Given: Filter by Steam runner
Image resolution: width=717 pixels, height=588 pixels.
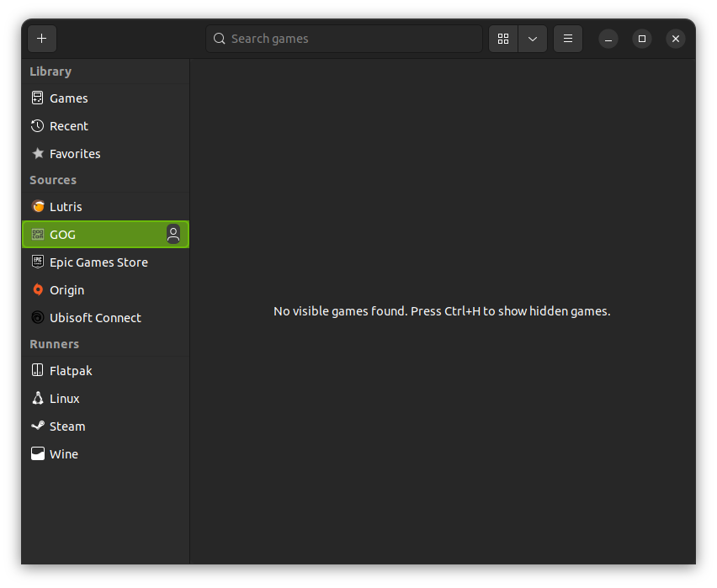Looking at the screenshot, I should (x=106, y=426).
